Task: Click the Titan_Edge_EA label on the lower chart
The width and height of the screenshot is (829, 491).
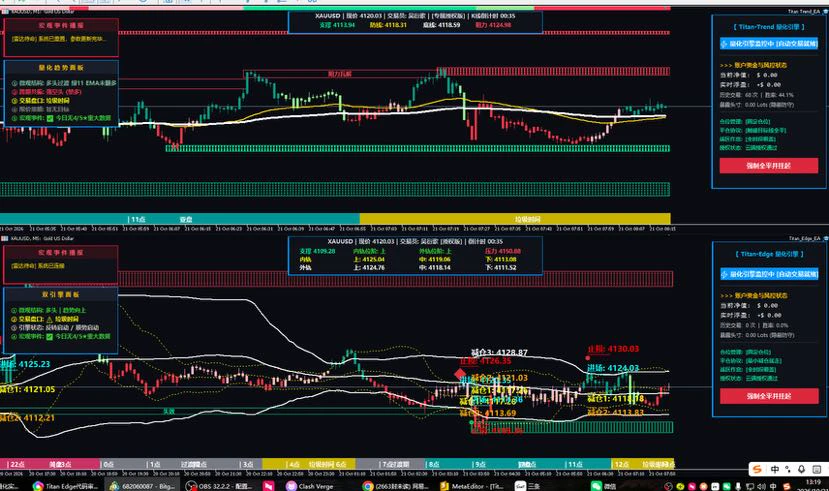Action: coord(804,238)
